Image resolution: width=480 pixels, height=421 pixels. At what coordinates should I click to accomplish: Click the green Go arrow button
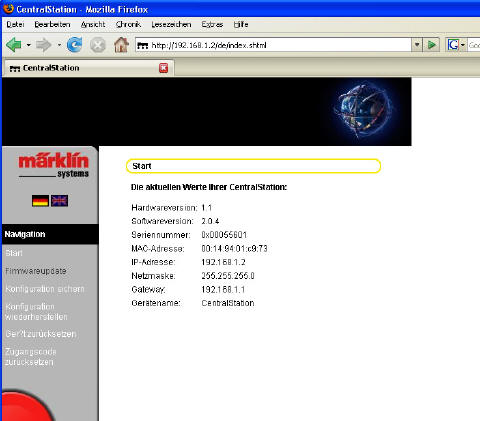pos(432,44)
